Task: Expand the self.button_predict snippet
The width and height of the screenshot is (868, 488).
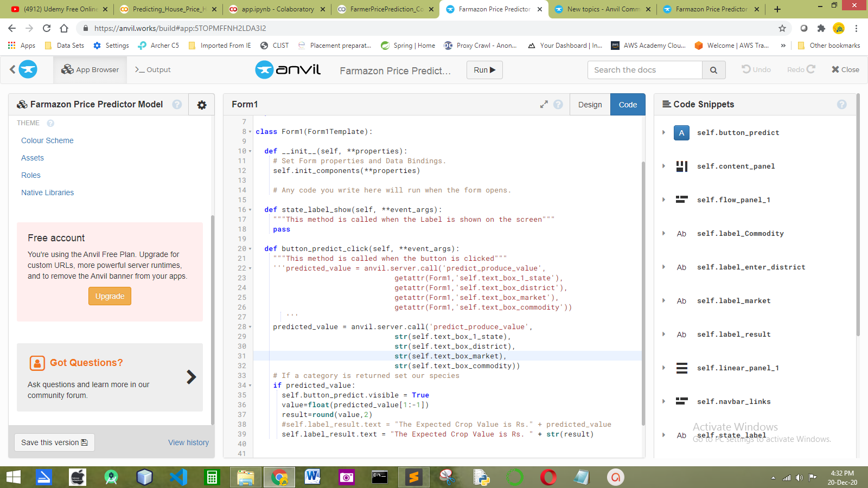Action: coord(664,132)
